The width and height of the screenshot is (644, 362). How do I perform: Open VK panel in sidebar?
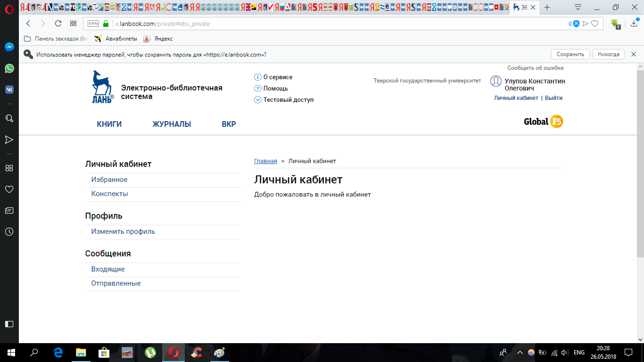pyautogui.click(x=9, y=90)
